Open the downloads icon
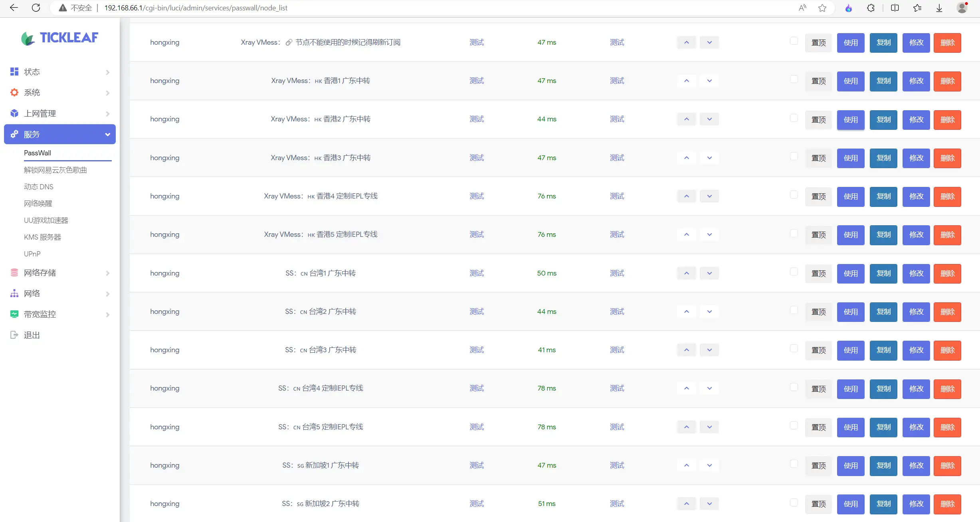 (x=939, y=8)
